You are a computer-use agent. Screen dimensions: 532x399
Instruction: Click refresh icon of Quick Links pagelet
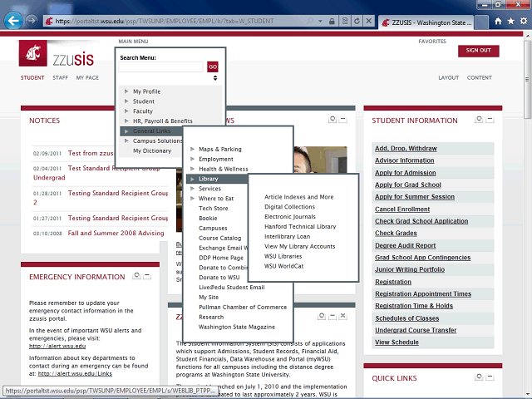[x=479, y=377]
